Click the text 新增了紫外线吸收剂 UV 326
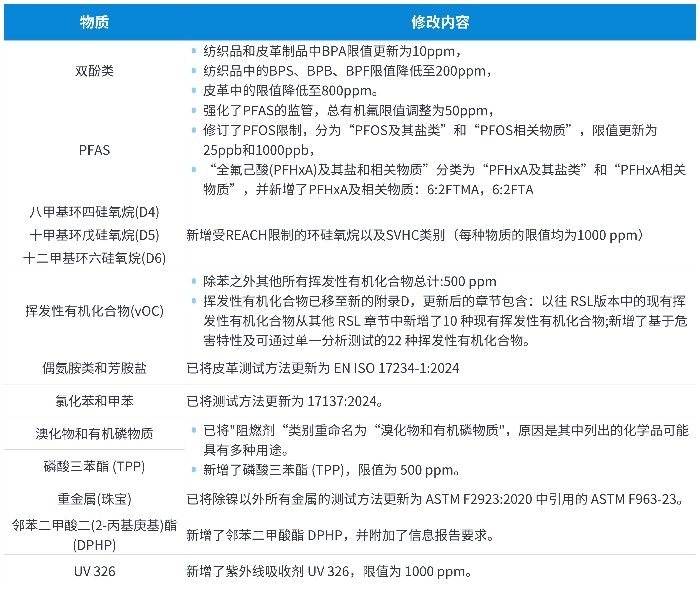This screenshot has height=591, width=700. click(268, 572)
